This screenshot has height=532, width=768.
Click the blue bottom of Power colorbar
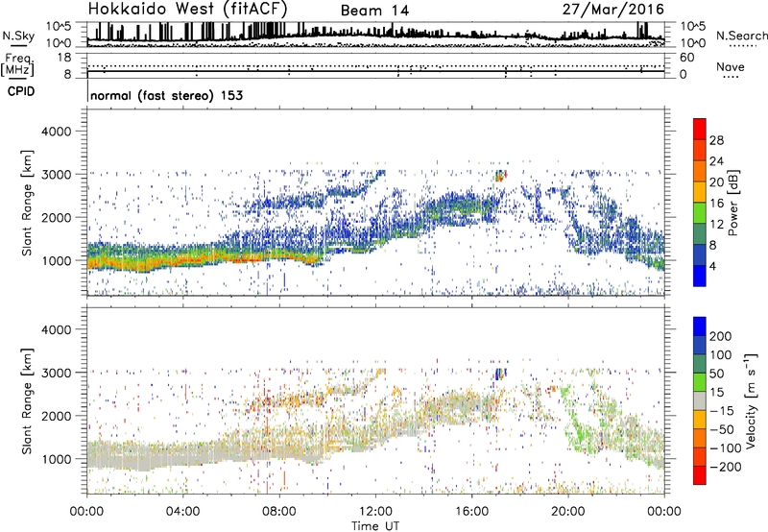pyautogui.click(x=700, y=277)
